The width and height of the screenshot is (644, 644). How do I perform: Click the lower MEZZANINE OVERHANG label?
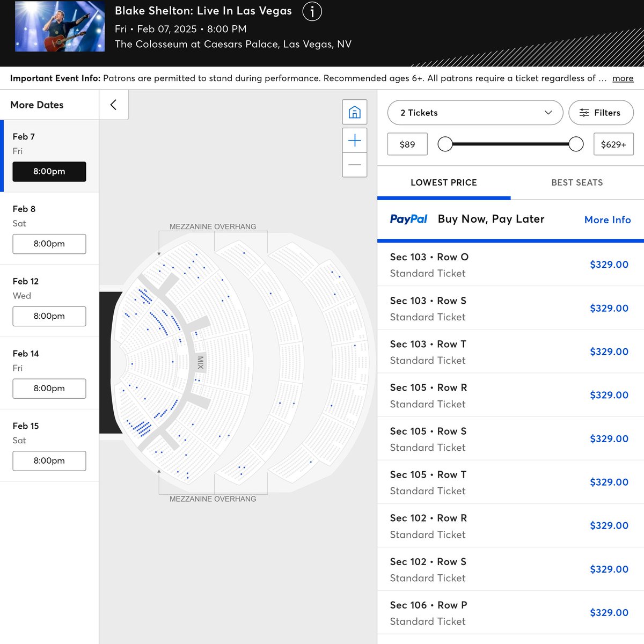coord(213,499)
